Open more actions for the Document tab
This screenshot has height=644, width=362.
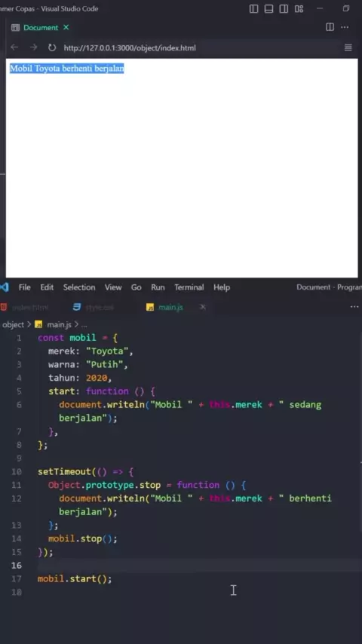point(345,27)
